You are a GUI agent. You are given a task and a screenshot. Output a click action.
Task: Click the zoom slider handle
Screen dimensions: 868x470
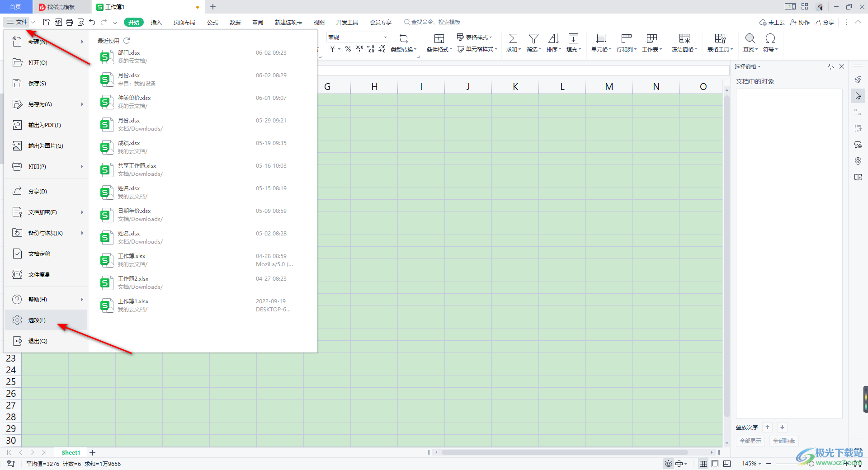click(x=811, y=464)
